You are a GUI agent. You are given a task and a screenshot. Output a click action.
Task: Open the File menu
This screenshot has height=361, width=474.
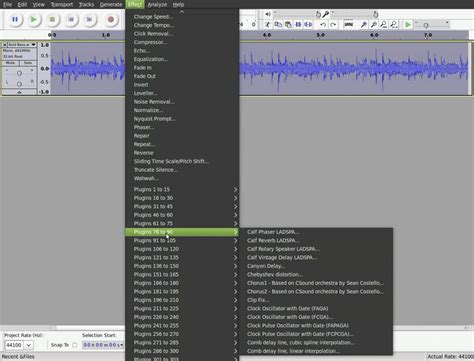[7, 4]
